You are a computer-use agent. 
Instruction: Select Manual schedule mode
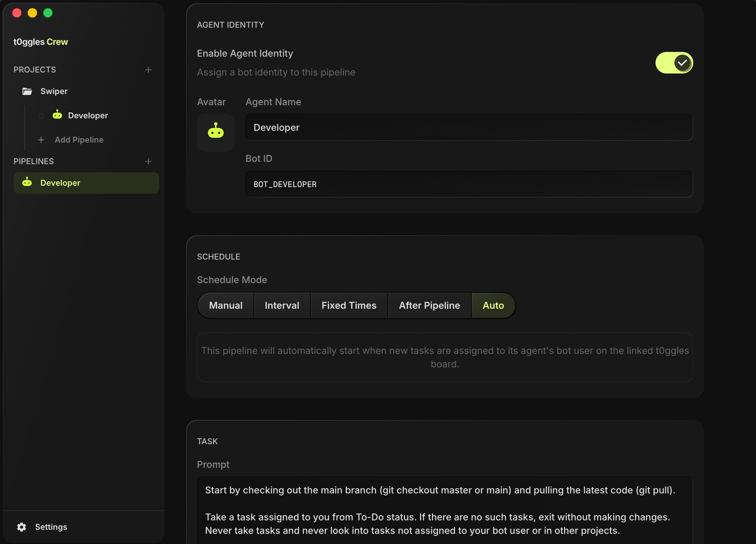click(x=226, y=305)
